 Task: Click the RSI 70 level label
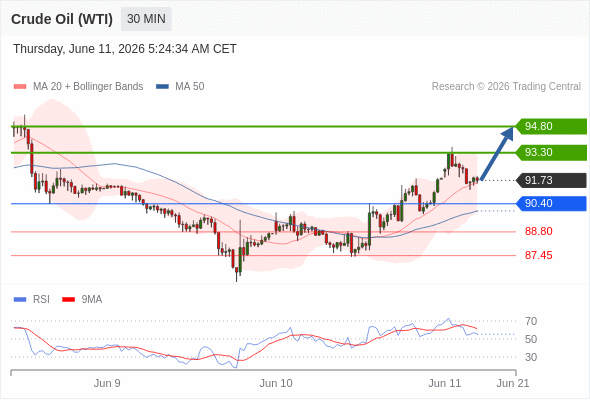pos(531,321)
